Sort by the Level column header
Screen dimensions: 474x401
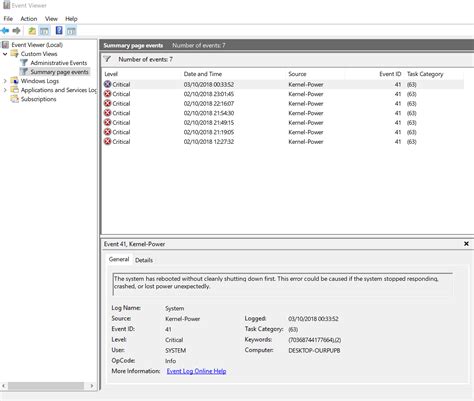[x=111, y=74]
